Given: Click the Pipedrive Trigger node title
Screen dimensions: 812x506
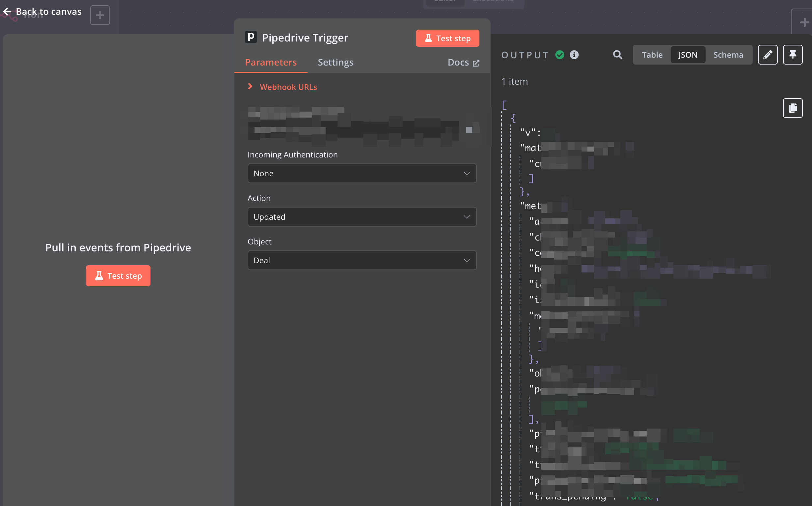Looking at the screenshot, I should point(305,38).
